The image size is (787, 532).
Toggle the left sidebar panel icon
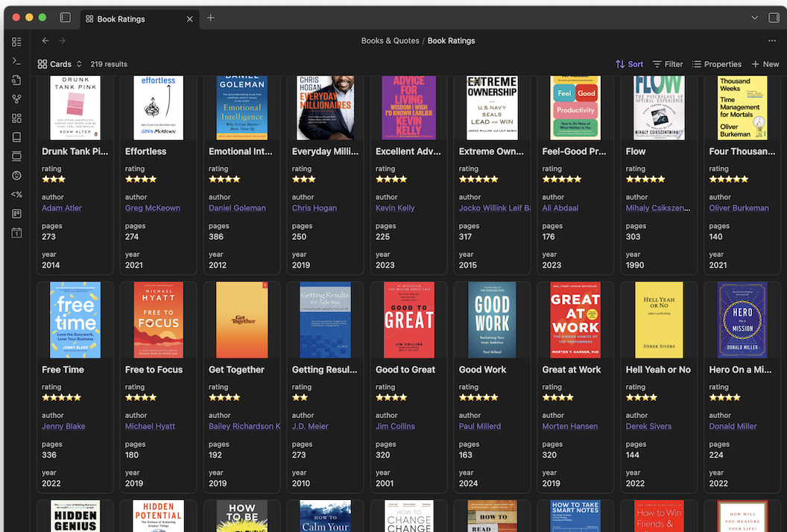(66, 18)
